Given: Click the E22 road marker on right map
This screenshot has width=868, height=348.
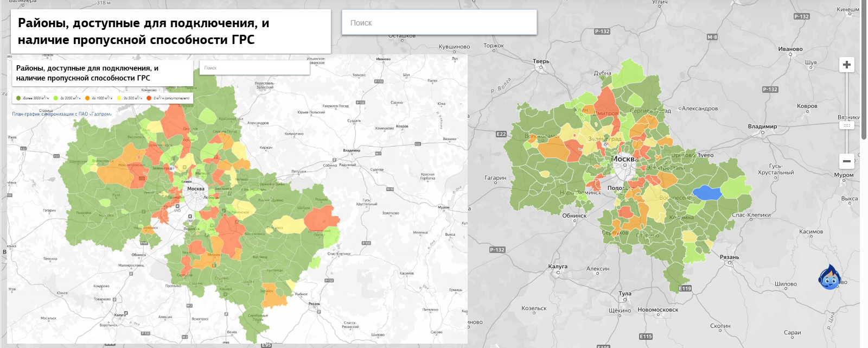Looking at the screenshot, I should 501,134.
